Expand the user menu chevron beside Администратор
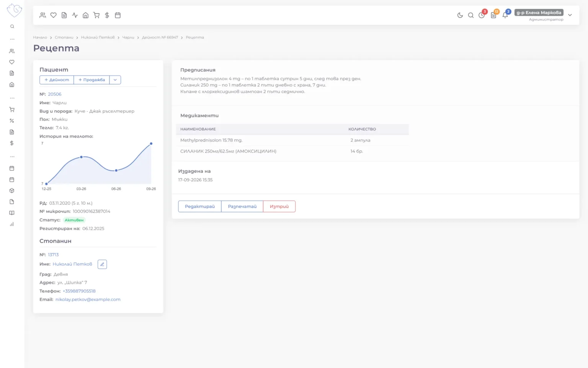 coord(570,15)
